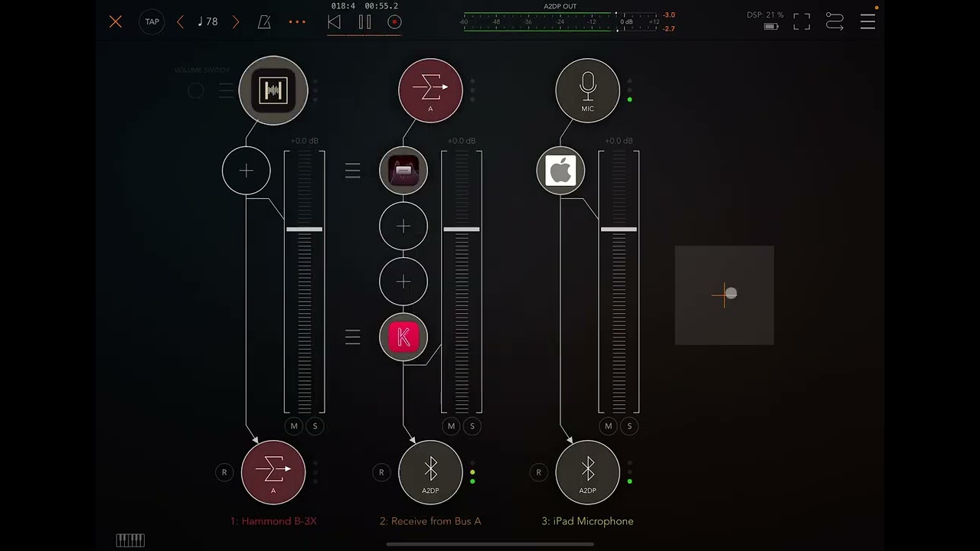Select the tempo value 78

point(207,21)
